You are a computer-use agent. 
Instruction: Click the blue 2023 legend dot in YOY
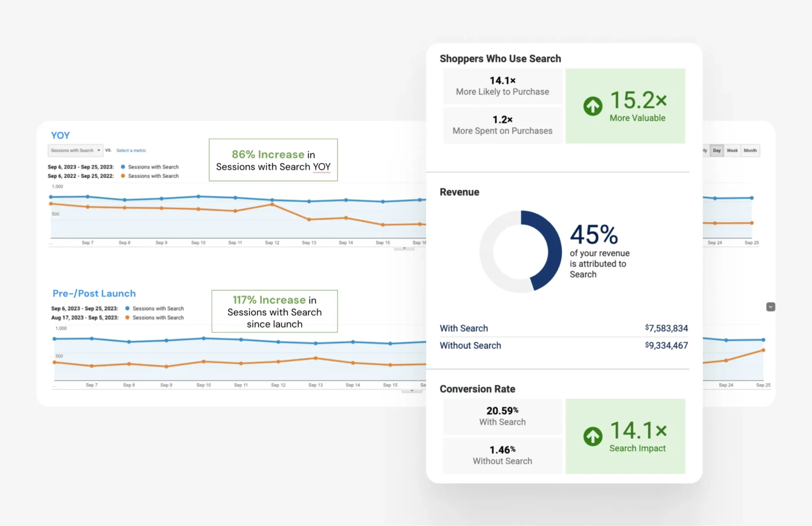click(123, 167)
